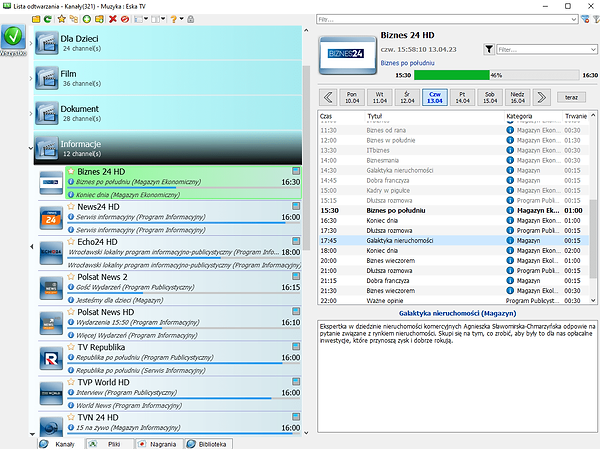This screenshot has width=600, height=449.
Task: Select the Niedz 16.04 day button
Action: pyautogui.click(x=517, y=97)
